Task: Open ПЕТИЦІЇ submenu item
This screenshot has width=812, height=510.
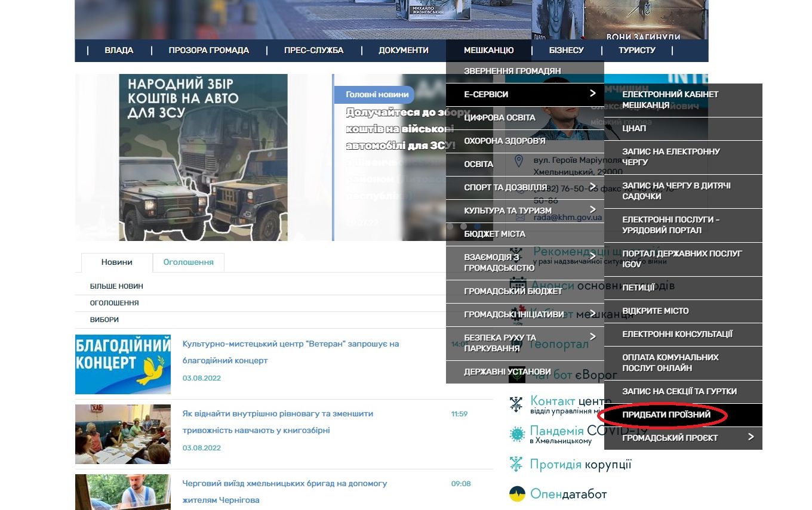Action: 683,288
